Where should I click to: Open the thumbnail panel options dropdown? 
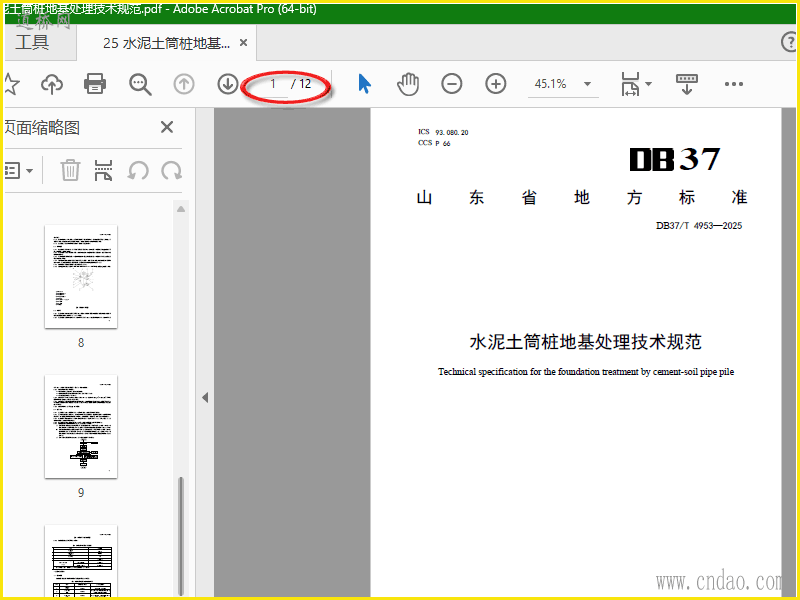tap(18, 170)
